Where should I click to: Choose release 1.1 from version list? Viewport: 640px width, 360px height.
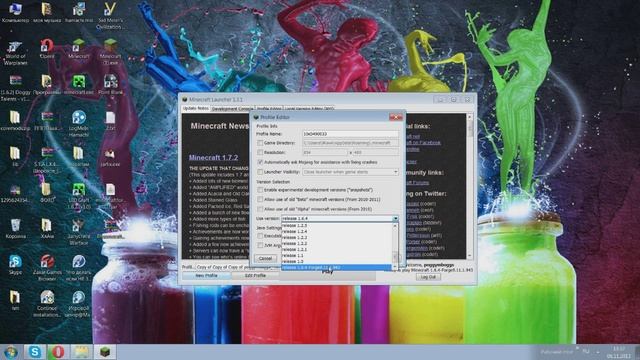(336, 255)
